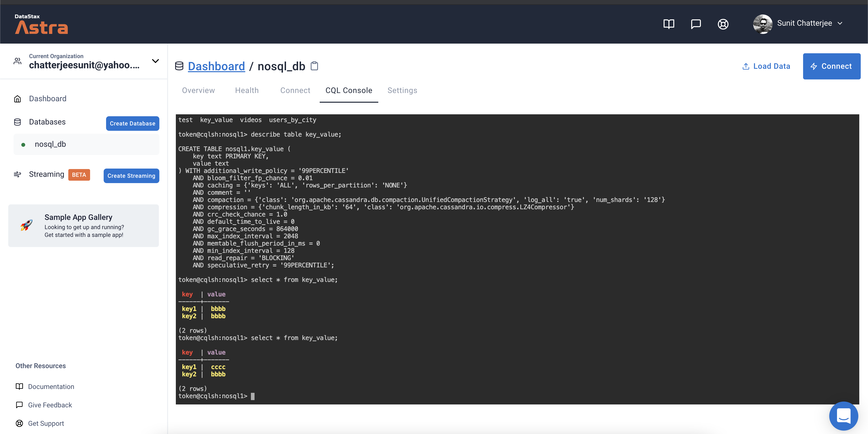Click Give Feedback speech-bubble icon
868x434 pixels.
coord(19,405)
